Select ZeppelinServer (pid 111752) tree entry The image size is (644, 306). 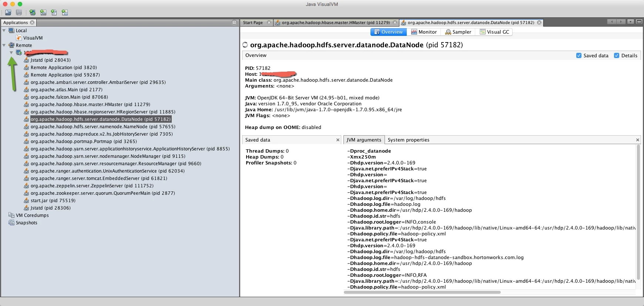click(92, 186)
